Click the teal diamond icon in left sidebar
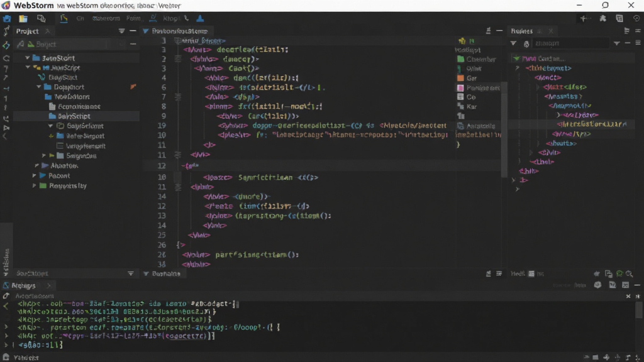 click(6, 45)
